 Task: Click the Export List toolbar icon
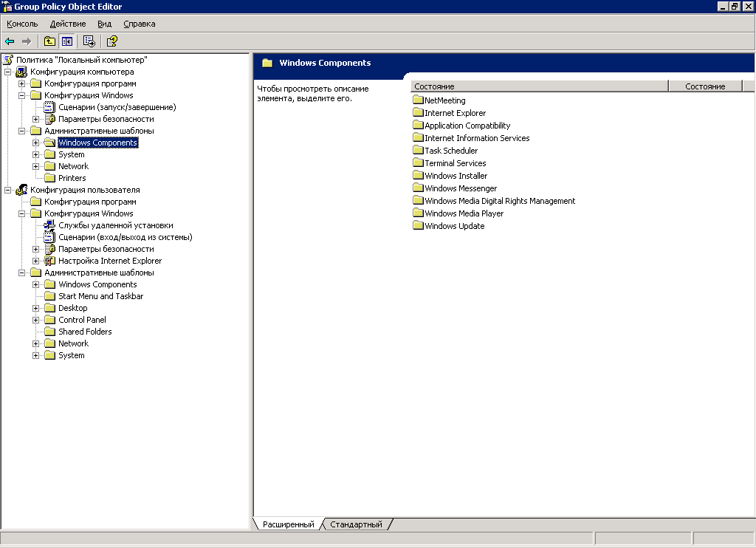pos(89,41)
